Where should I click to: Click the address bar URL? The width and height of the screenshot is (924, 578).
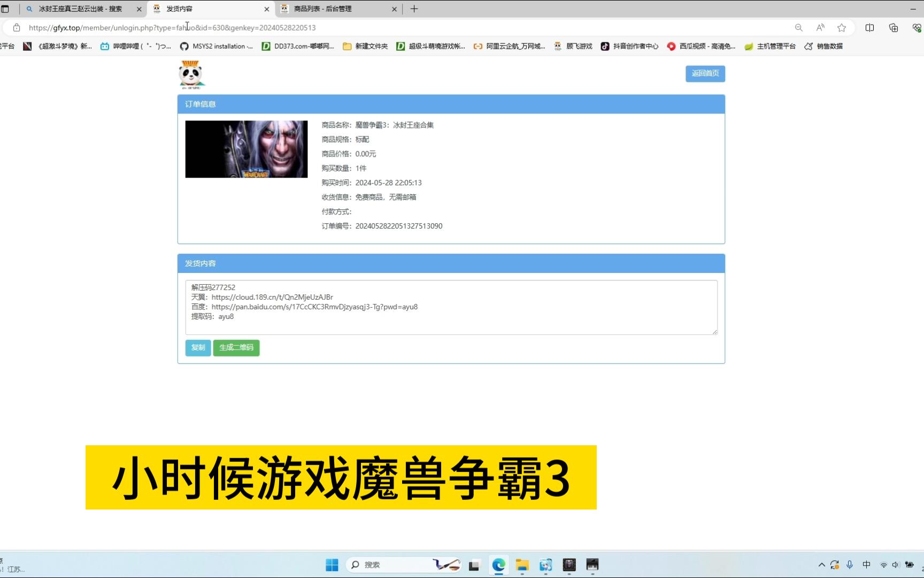click(x=172, y=28)
